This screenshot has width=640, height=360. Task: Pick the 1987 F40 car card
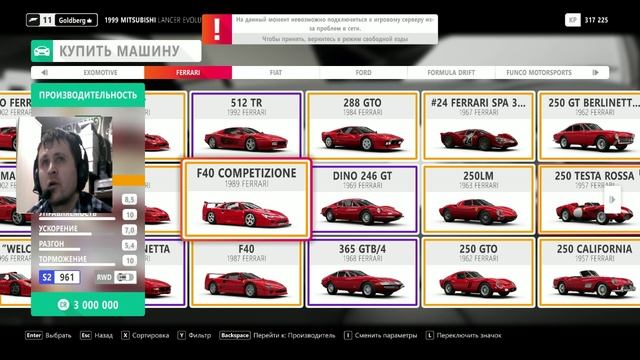(x=247, y=272)
